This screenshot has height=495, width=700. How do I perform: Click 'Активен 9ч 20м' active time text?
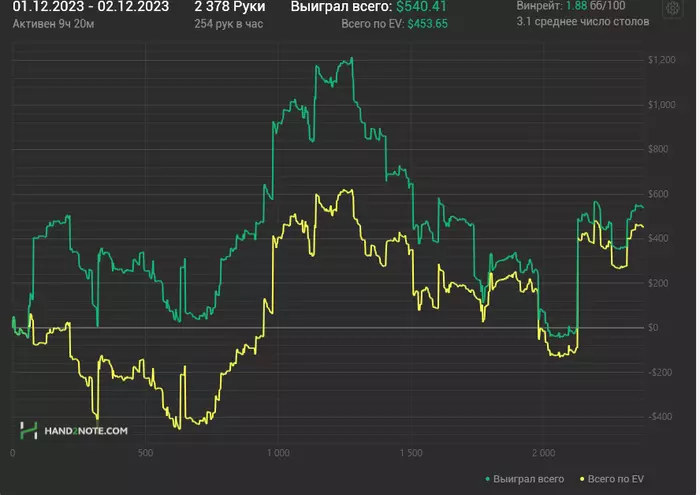[x=53, y=24]
